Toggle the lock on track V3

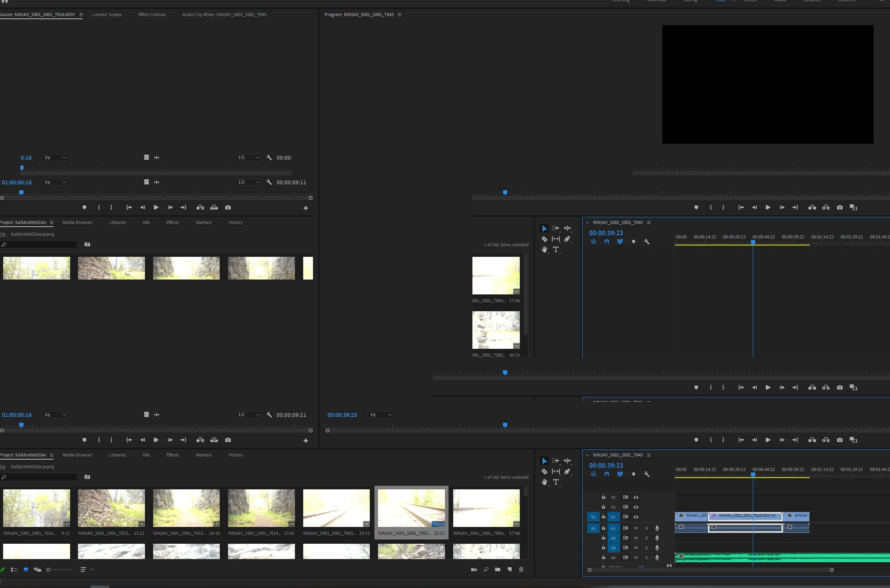(x=604, y=497)
